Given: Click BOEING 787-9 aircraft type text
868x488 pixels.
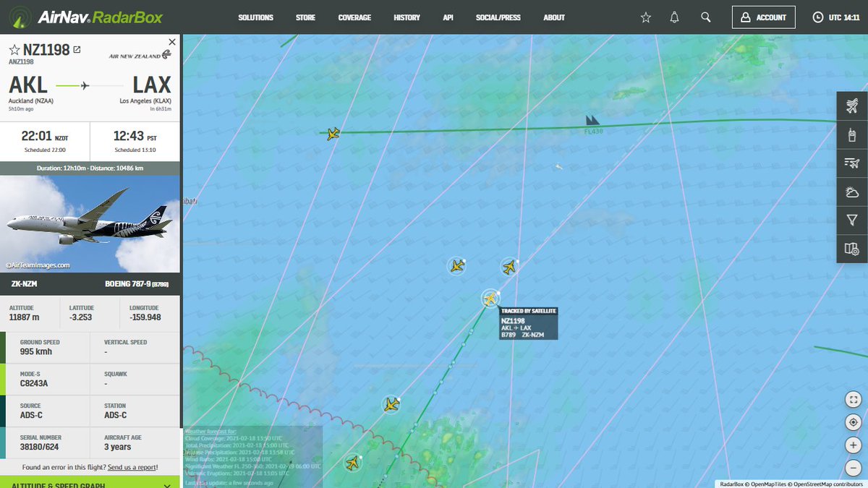Looking at the screenshot, I should click(x=127, y=284).
